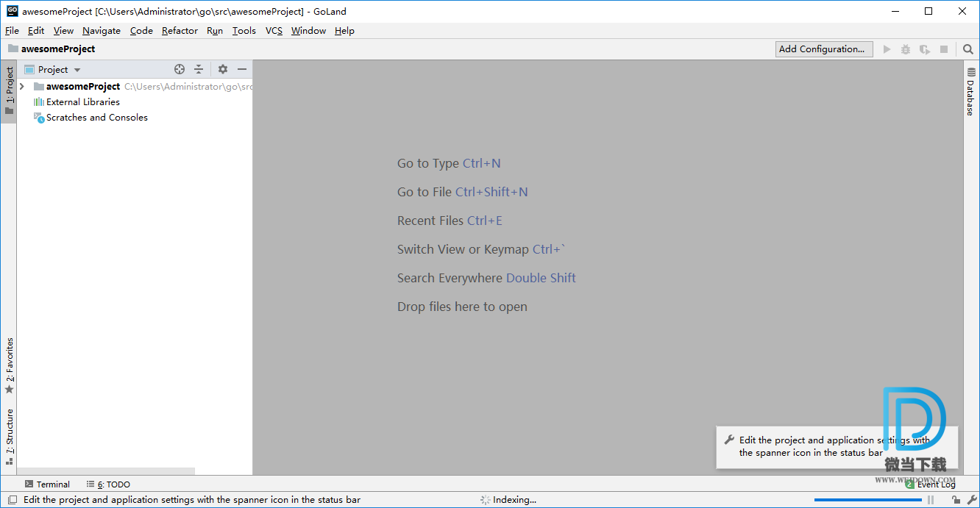Open the Help menu
This screenshot has height=508, width=980.
click(344, 30)
